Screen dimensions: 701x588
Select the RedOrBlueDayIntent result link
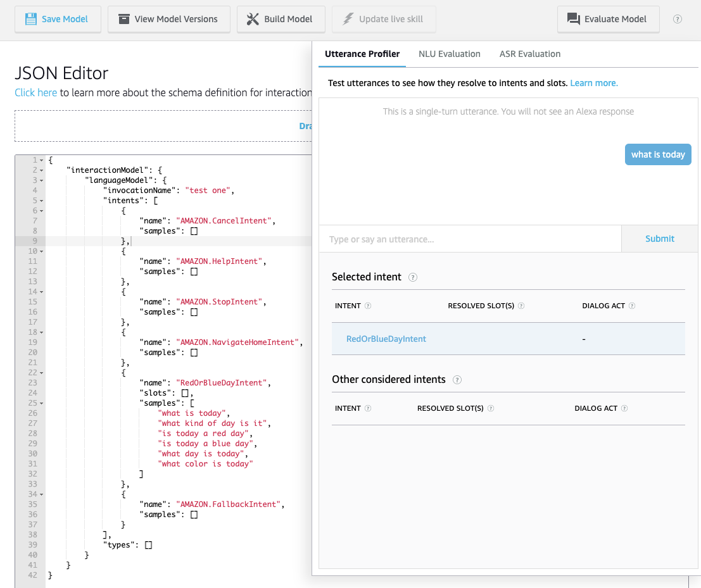[x=386, y=339]
